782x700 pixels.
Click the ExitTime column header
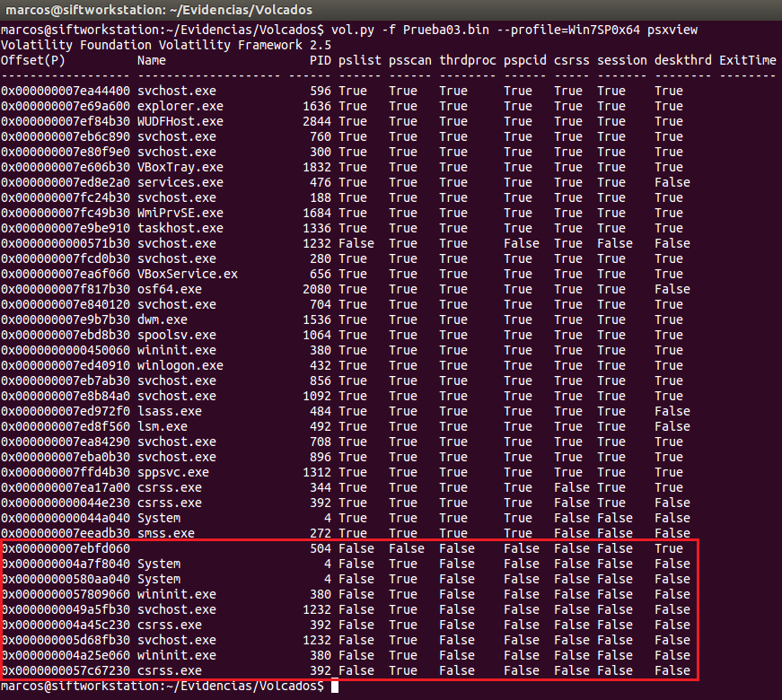click(747, 60)
